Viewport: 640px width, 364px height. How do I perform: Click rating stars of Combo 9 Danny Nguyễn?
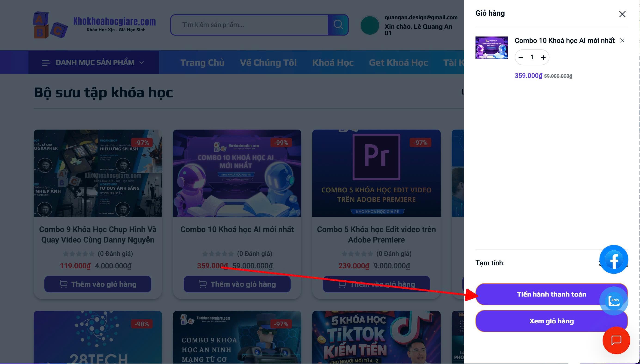79,254
